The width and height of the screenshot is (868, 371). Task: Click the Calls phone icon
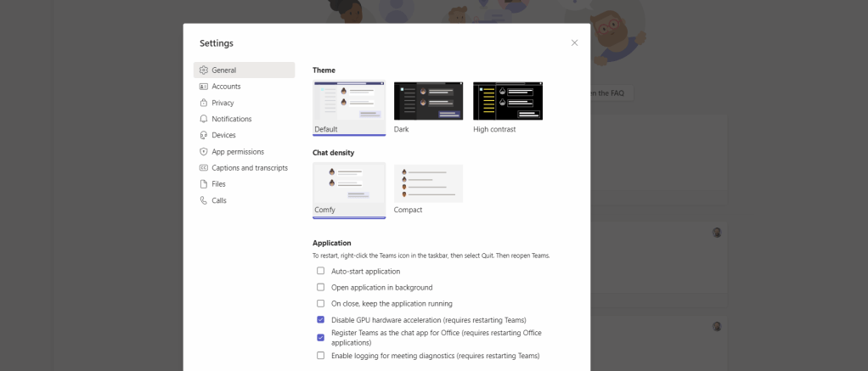pos(204,200)
